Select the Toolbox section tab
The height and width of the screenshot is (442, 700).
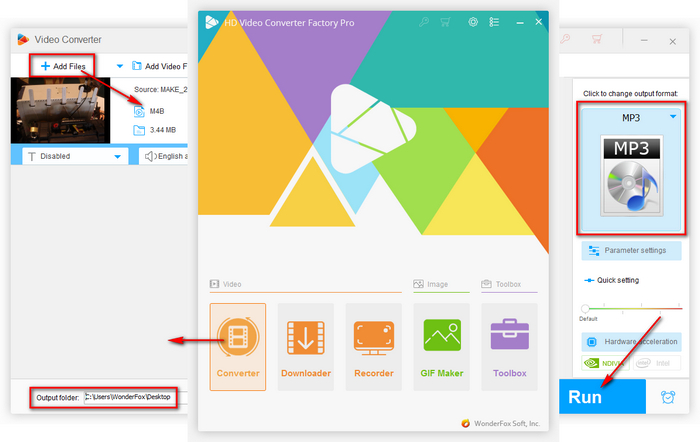pos(501,284)
